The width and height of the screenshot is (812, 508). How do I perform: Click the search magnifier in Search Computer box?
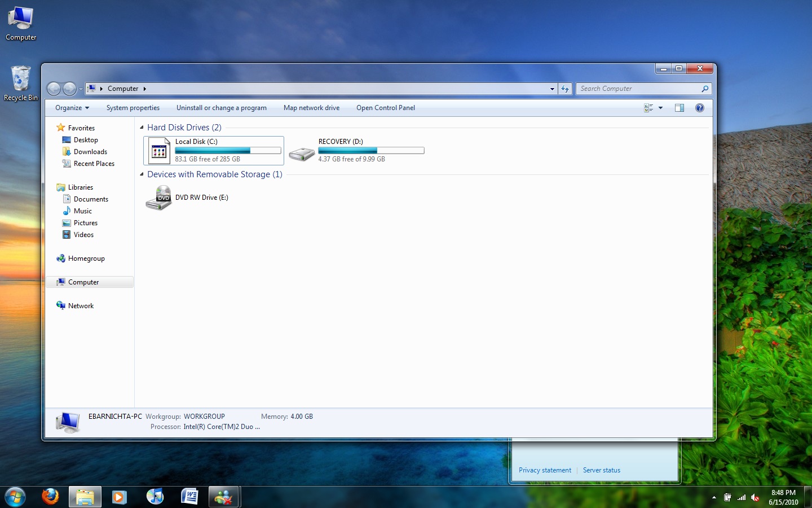704,89
